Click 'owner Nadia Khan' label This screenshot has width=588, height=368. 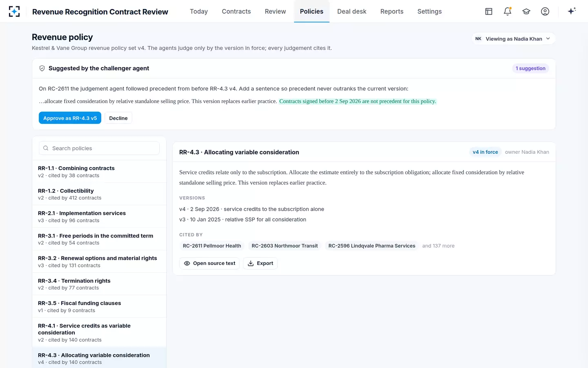pos(527,152)
